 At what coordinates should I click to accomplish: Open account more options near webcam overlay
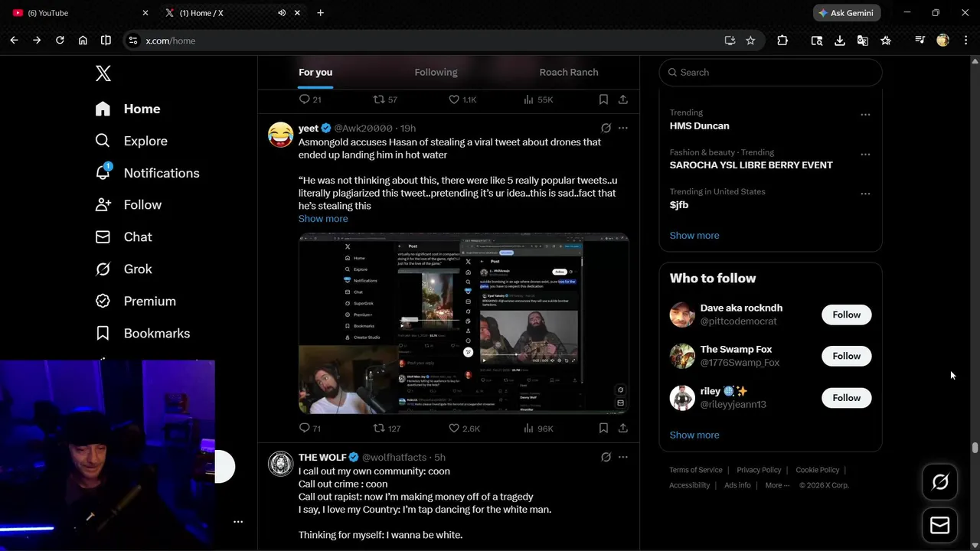[x=238, y=522]
